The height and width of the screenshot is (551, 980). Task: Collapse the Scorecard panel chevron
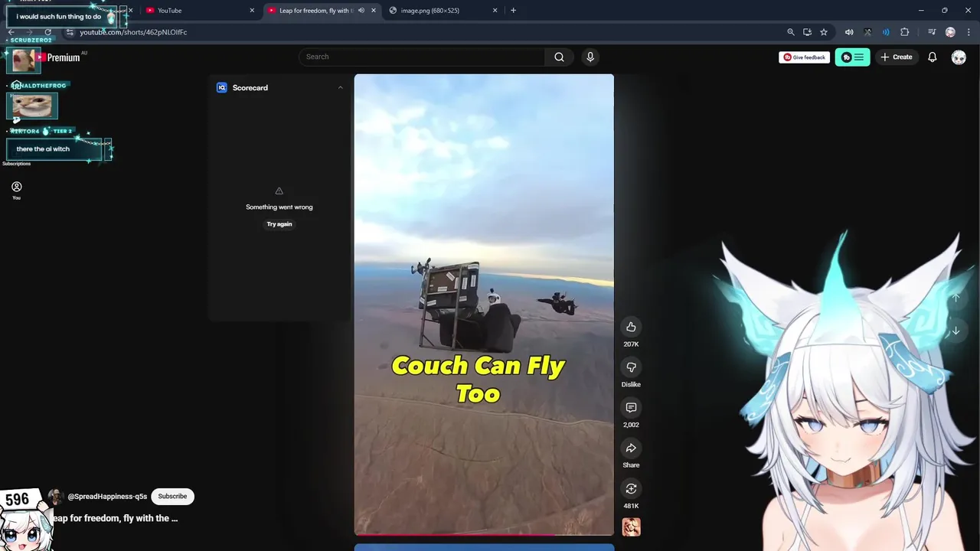click(340, 87)
